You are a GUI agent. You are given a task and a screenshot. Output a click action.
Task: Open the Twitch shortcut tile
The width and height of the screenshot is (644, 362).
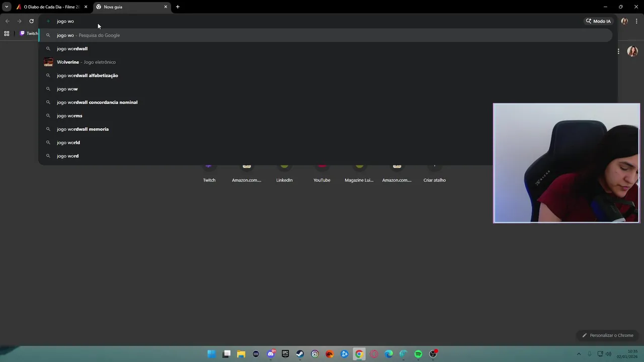coord(209,173)
